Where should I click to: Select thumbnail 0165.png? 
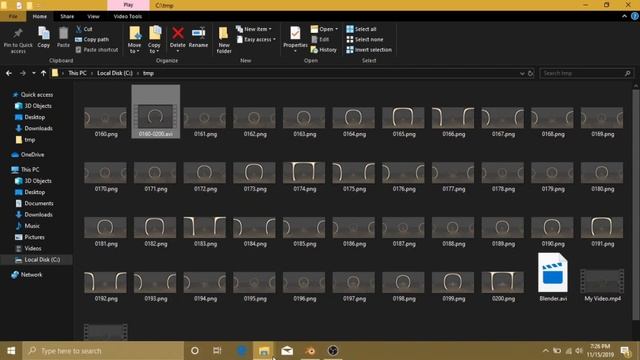coord(403,121)
